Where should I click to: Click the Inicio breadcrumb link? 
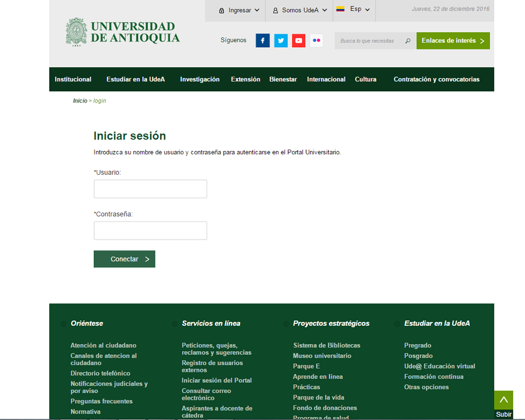80,101
